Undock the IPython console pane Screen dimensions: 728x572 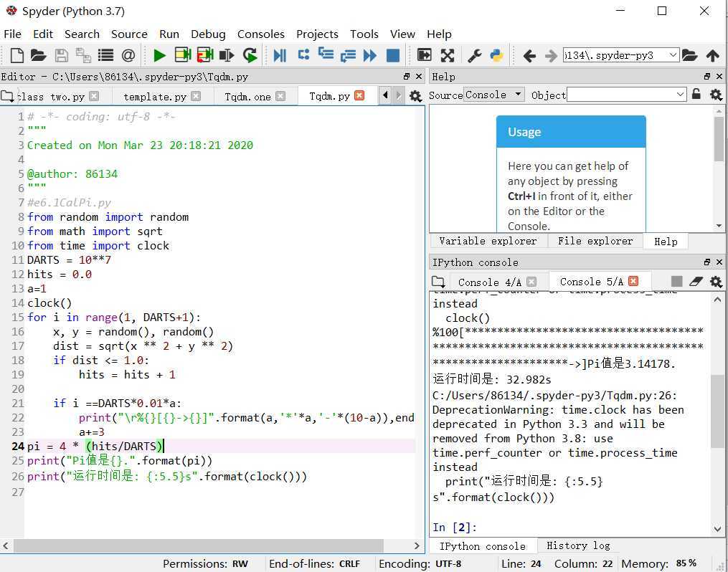click(706, 262)
